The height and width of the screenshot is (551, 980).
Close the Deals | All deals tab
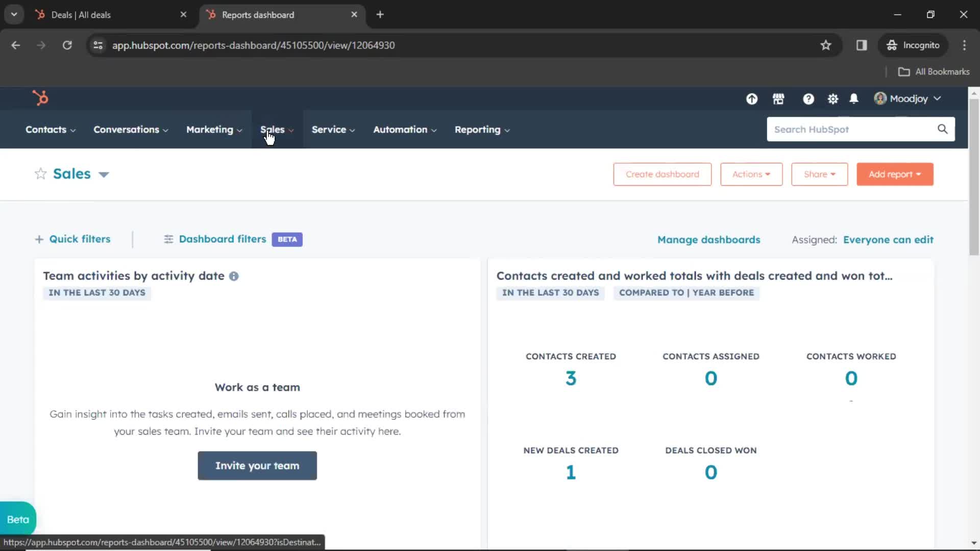point(183,15)
